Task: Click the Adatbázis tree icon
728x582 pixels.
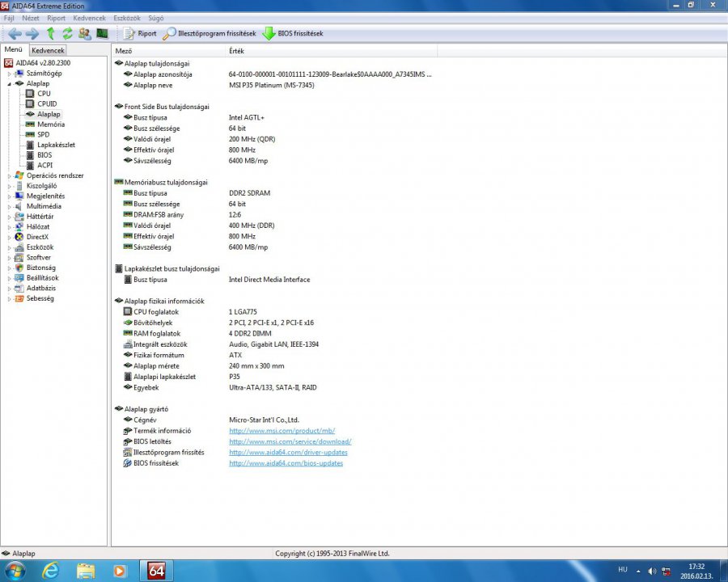Action: (x=19, y=289)
